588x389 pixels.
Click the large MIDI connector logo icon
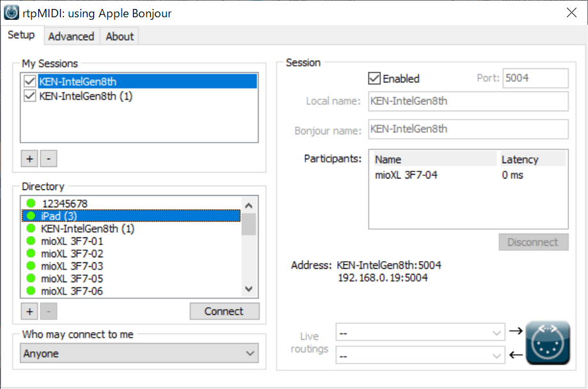[x=548, y=343]
